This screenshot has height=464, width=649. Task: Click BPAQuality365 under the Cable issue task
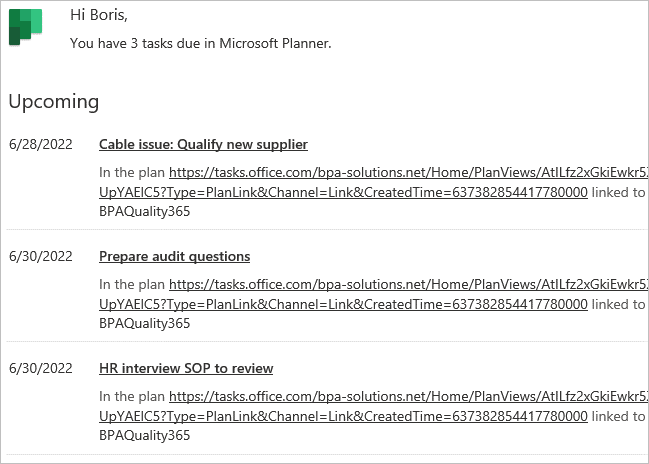point(144,212)
